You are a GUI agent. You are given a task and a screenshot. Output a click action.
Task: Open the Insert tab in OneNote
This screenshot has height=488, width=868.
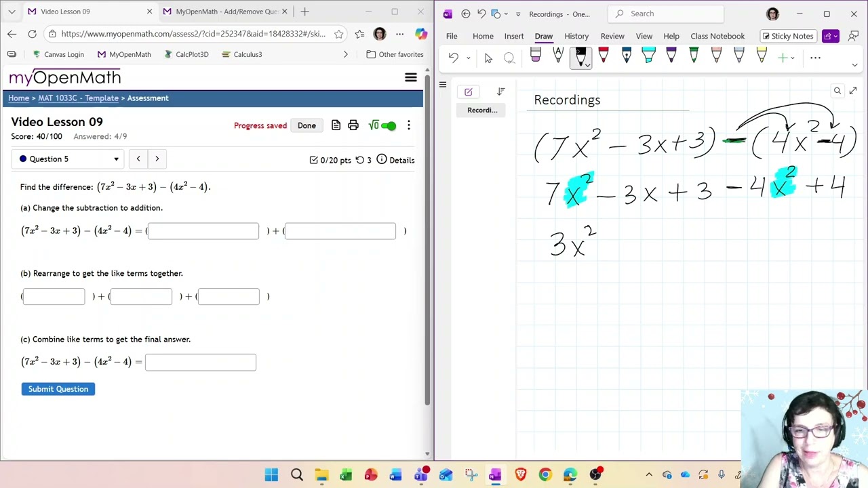(x=513, y=36)
